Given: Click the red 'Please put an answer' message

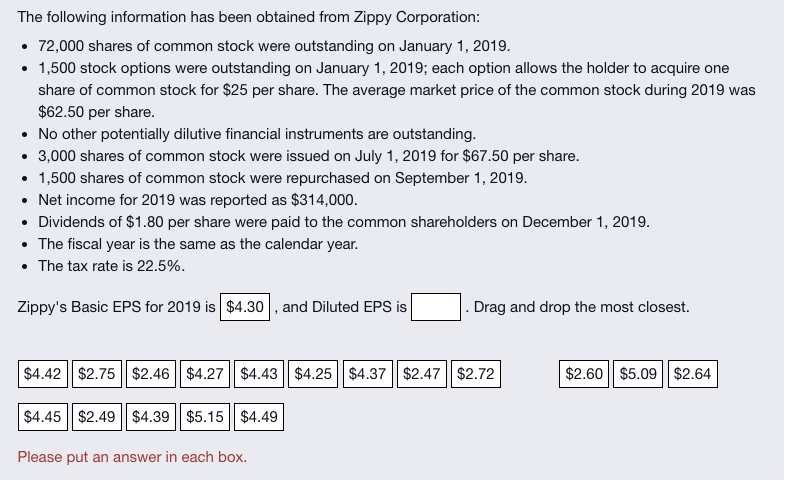Looking at the screenshot, I should point(132,457).
